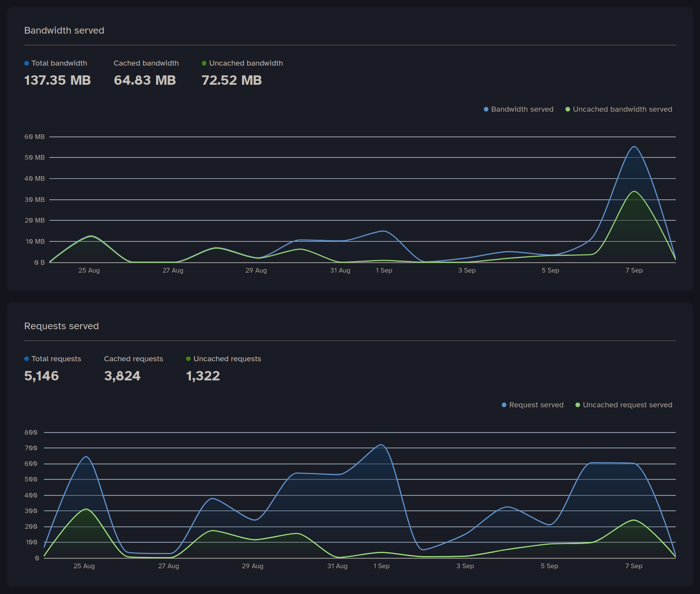
Task: Click the 64.83 MB cached bandwidth value
Action: coord(145,80)
